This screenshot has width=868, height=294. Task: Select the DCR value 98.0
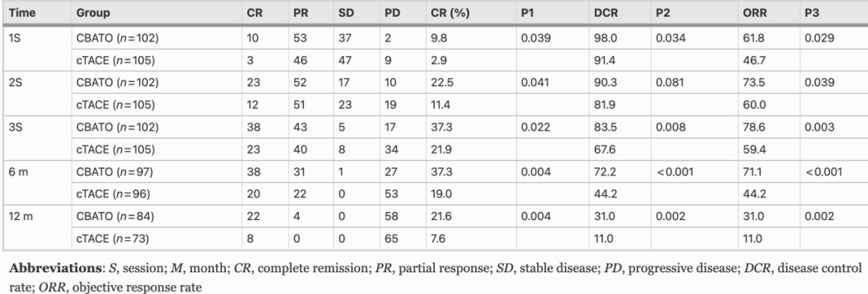click(602, 38)
